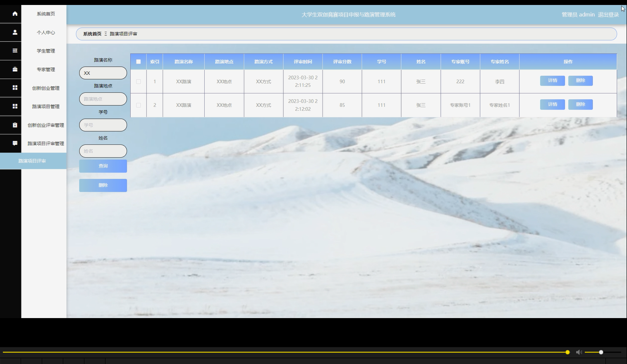Expand 创新创业管理 menu
Screen dimensions: 627x364
pos(45,88)
